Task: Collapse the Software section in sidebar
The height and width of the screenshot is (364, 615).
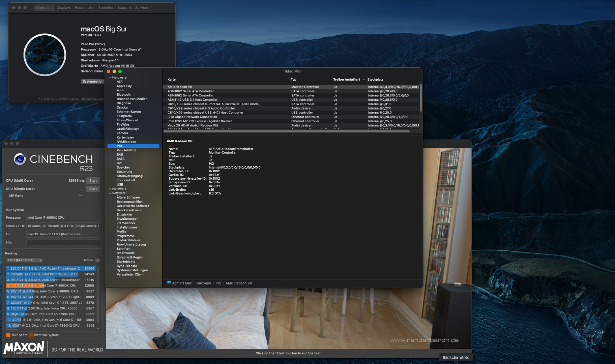Action: pos(110,193)
